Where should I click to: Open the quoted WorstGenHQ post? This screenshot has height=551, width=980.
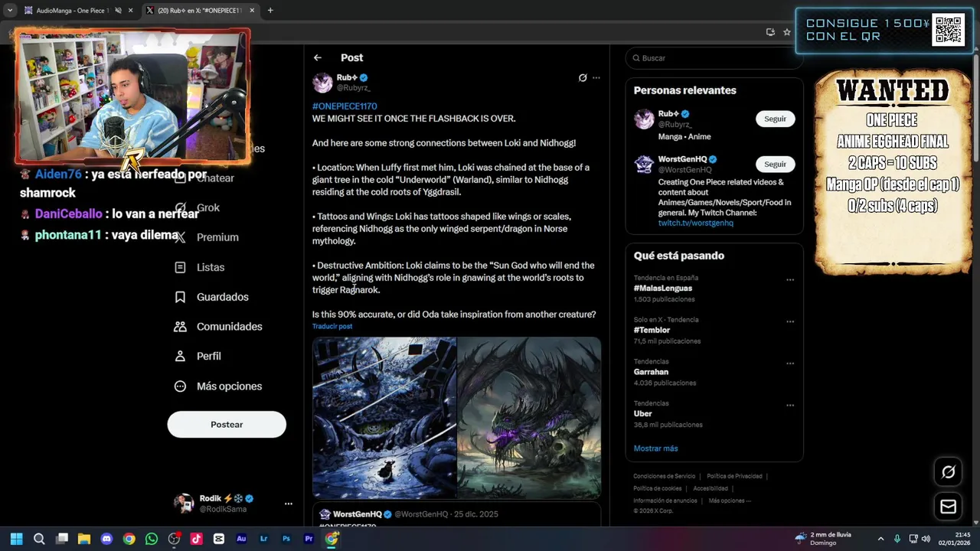456,515
